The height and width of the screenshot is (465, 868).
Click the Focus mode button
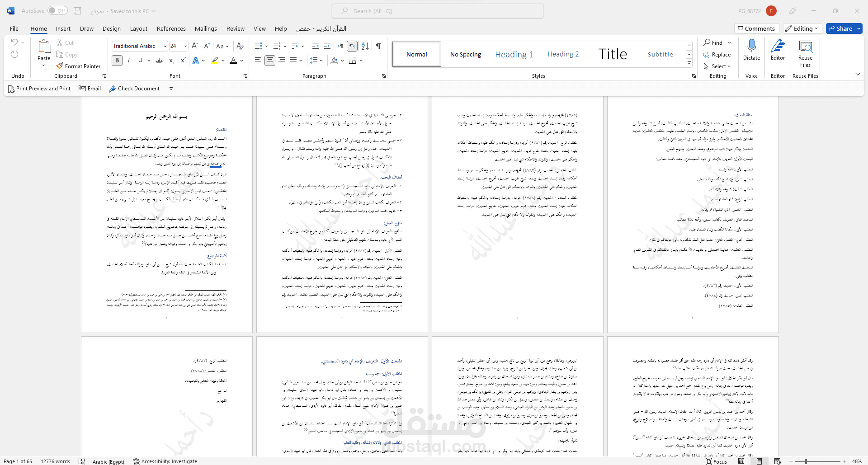coord(717,461)
